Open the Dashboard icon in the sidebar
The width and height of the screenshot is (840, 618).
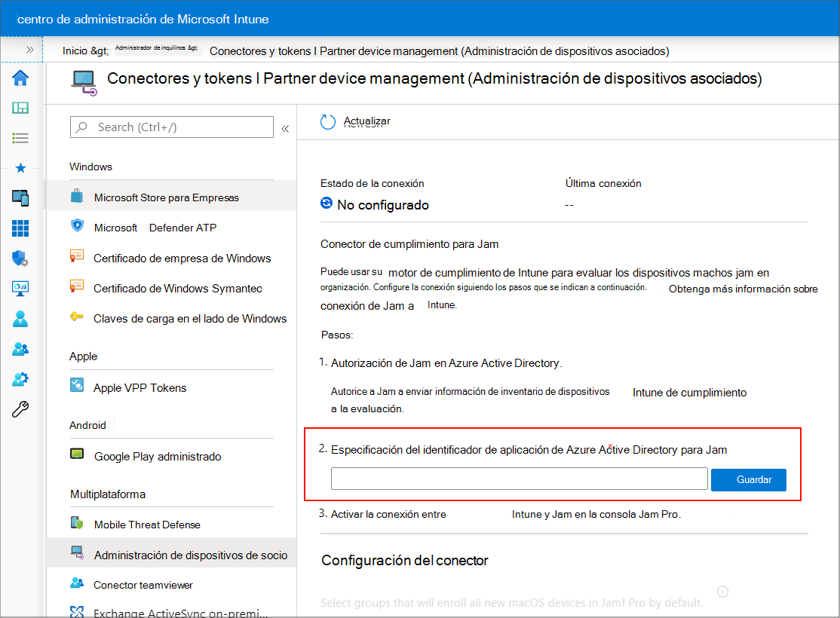coord(20,108)
